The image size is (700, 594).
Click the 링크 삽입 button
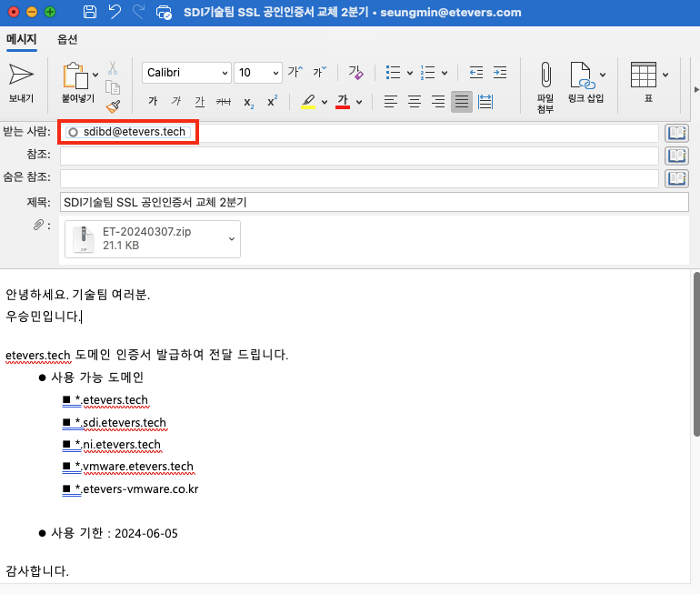click(x=585, y=83)
